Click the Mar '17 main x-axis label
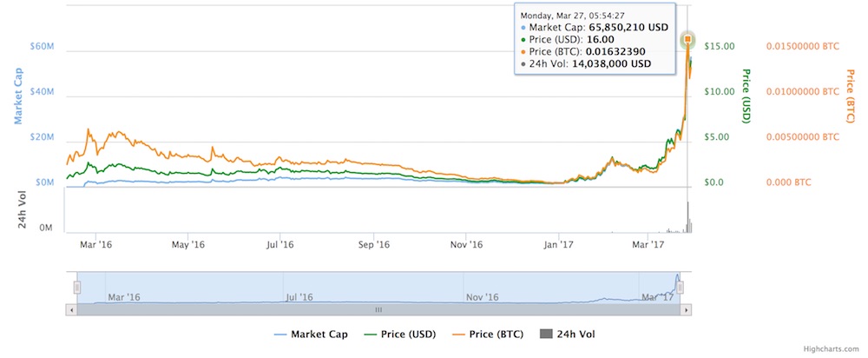 (x=648, y=243)
